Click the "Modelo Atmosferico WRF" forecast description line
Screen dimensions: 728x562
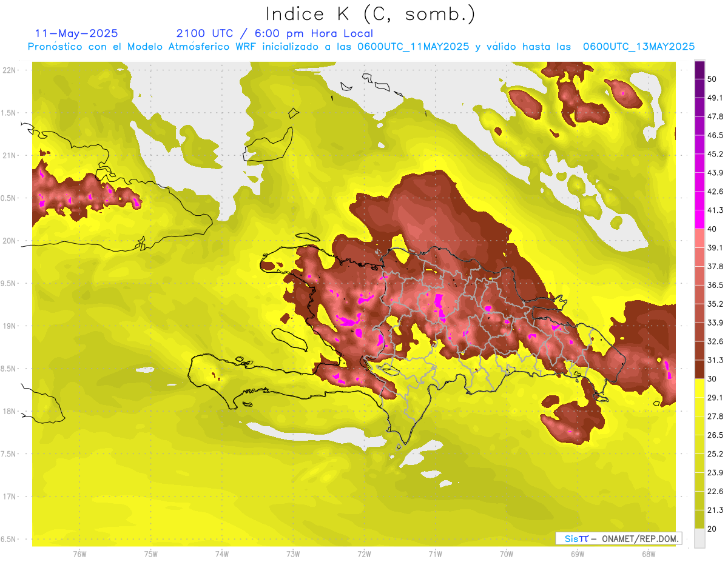point(361,47)
